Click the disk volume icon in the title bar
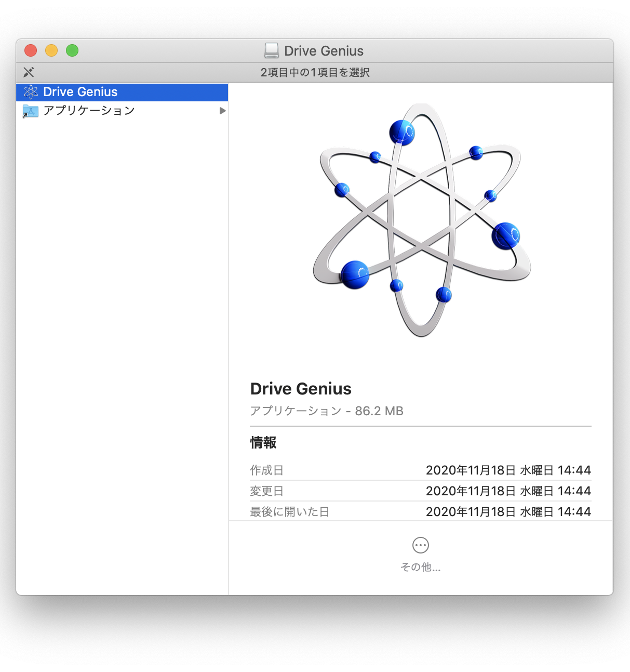The image size is (630, 672). (272, 50)
